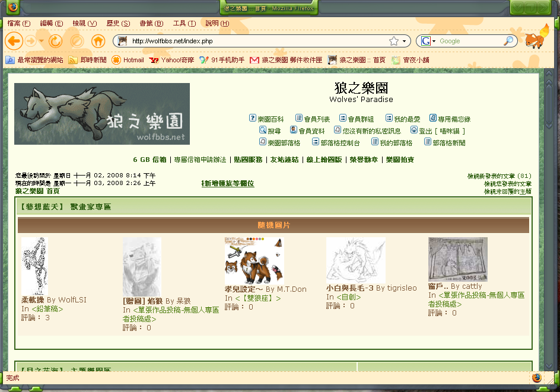
Task: Open the 檔案 (F) menu
Action: click(x=19, y=23)
